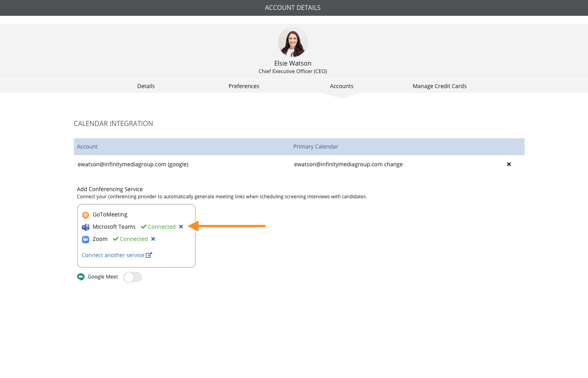Select the GoToMeeting service label
Image resolution: width=588 pixels, height=378 pixels.
[x=110, y=214]
